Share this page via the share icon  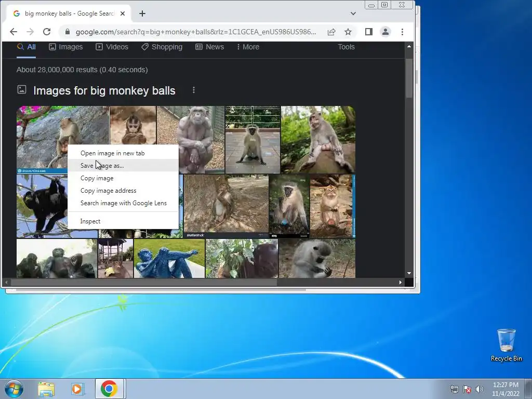click(331, 32)
